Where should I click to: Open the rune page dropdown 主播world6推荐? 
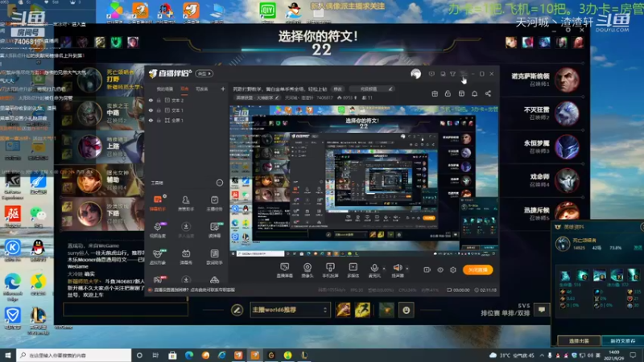[290, 310]
